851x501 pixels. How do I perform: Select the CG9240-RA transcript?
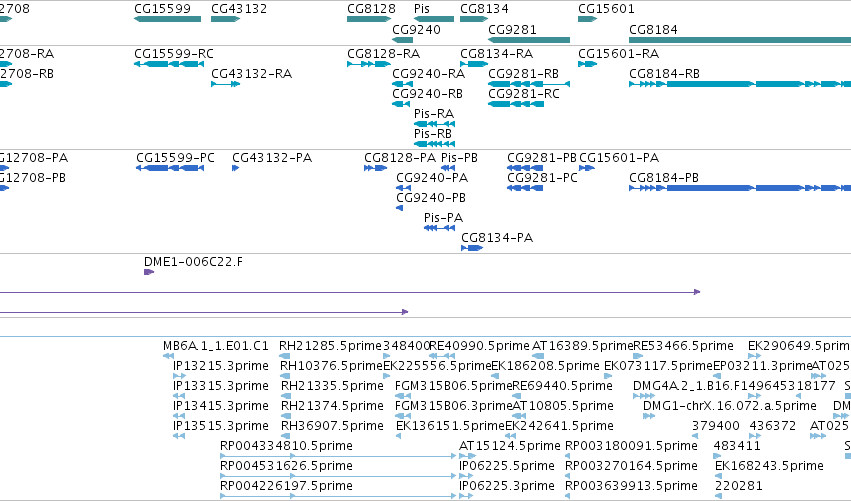click(403, 84)
